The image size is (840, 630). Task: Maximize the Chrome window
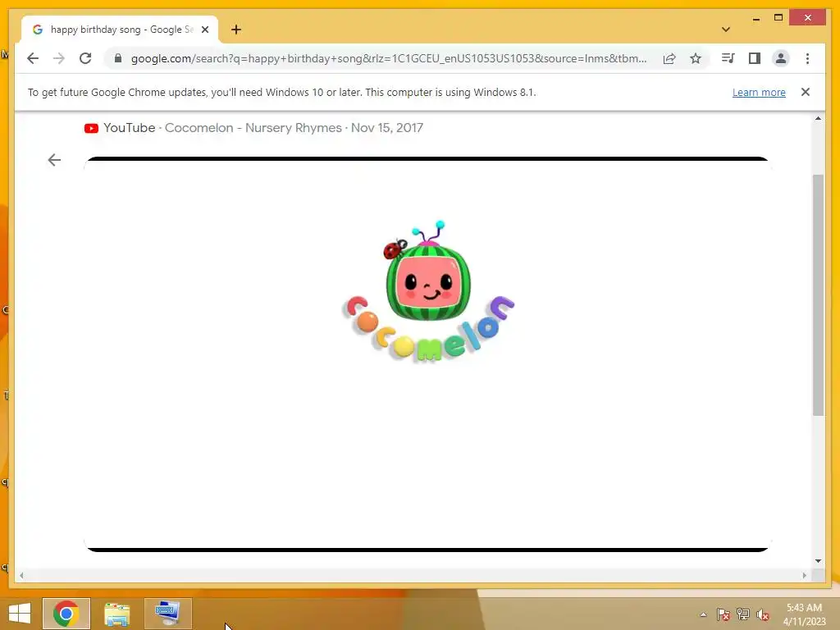tap(778, 18)
